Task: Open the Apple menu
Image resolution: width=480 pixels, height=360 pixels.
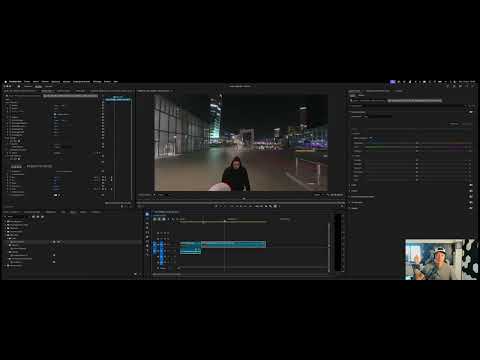Action: coord(5,82)
